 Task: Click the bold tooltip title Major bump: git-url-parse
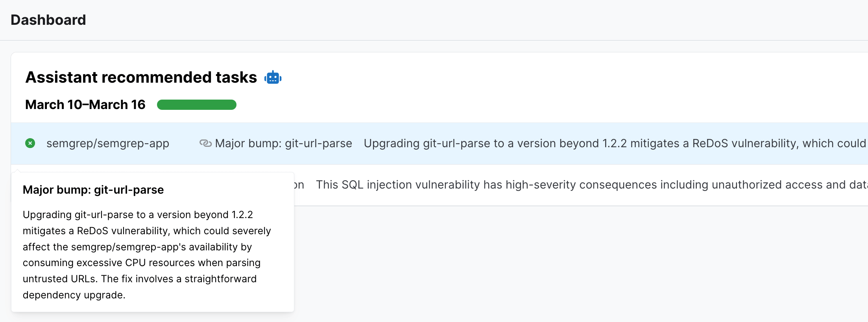coord(93,190)
